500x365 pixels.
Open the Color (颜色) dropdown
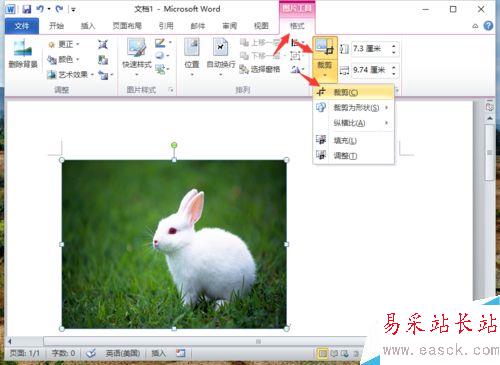coord(63,60)
